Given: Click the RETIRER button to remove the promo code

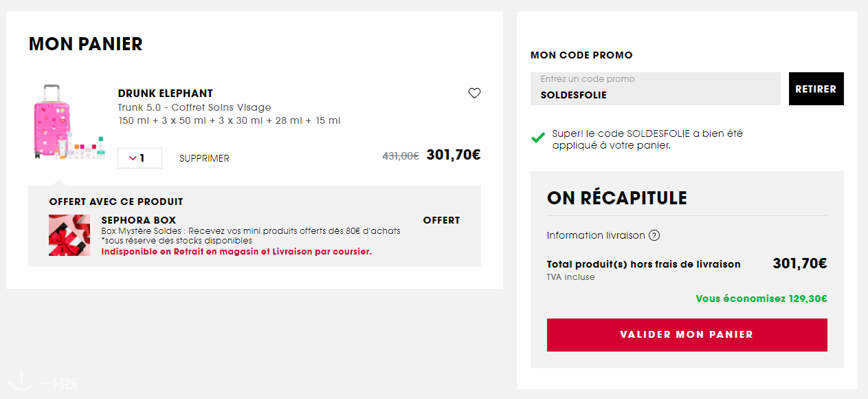Looking at the screenshot, I should (x=816, y=89).
